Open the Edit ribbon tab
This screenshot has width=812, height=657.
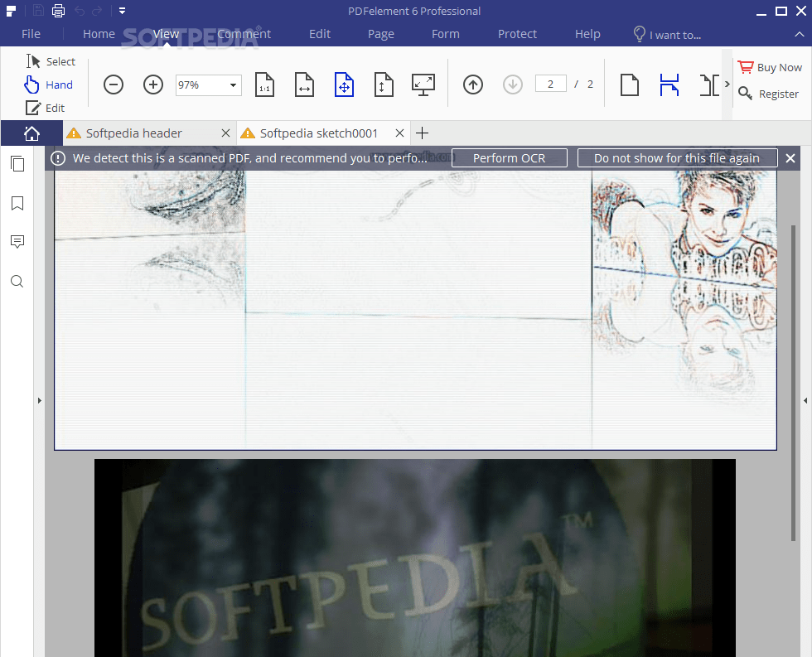pyautogui.click(x=320, y=34)
